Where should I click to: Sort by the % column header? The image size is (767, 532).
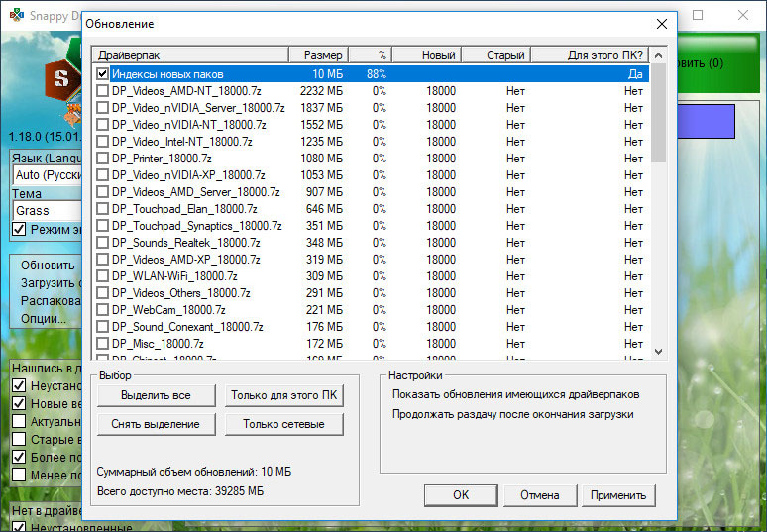tap(371, 55)
